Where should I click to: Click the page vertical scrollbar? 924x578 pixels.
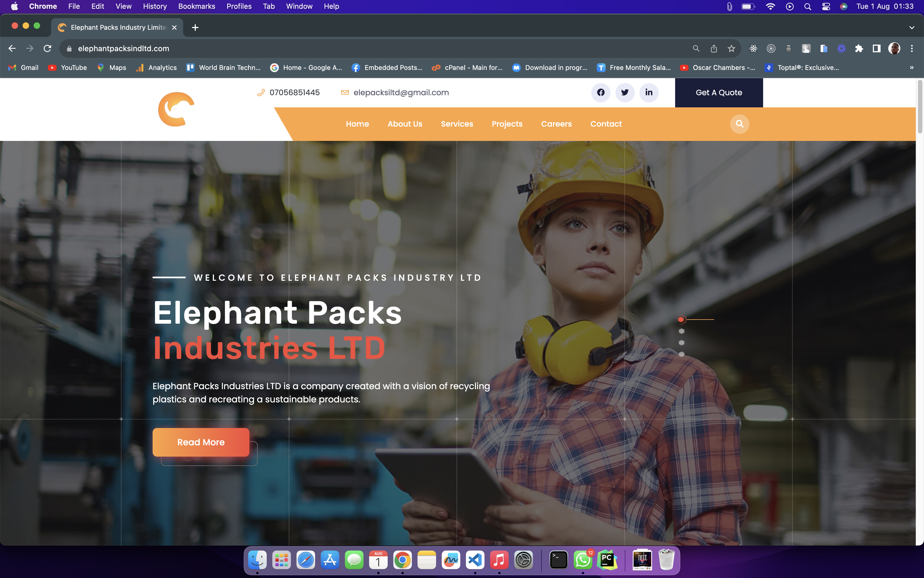920,107
